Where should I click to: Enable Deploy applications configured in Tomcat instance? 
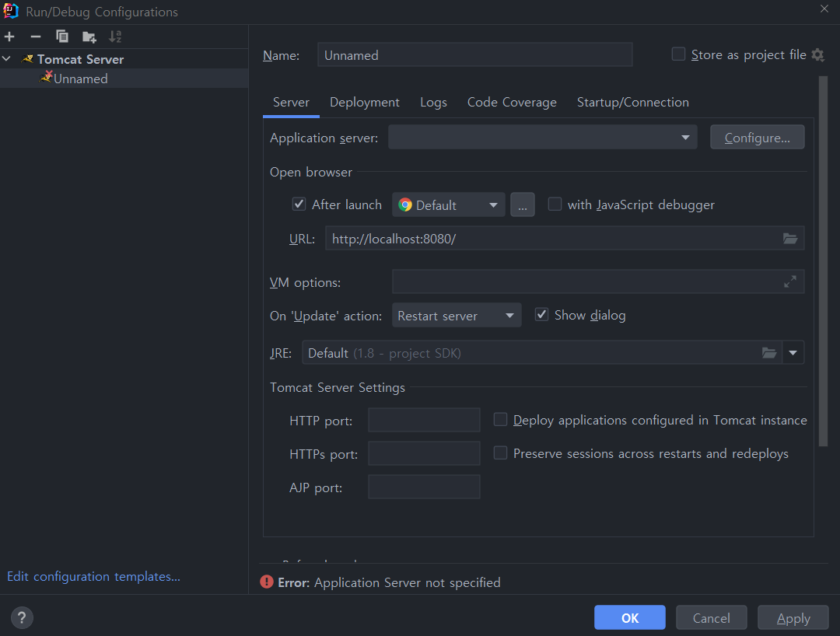pyautogui.click(x=500, y=419)
